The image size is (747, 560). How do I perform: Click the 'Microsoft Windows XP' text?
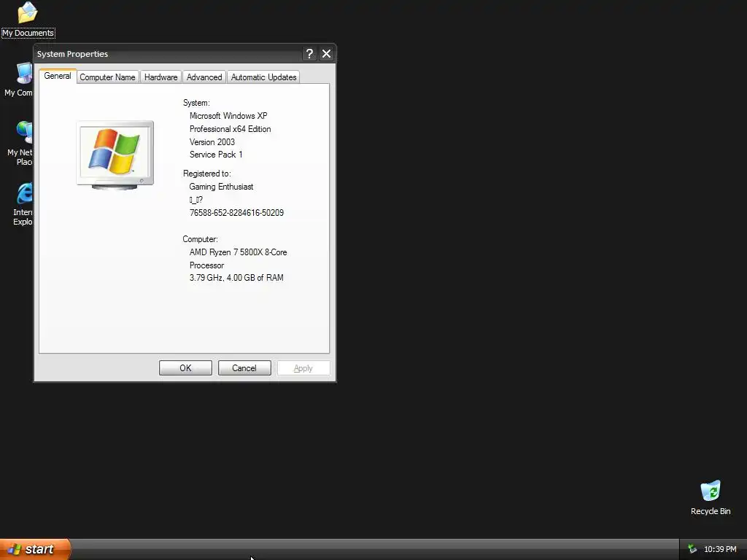click(x=228, y=116)
